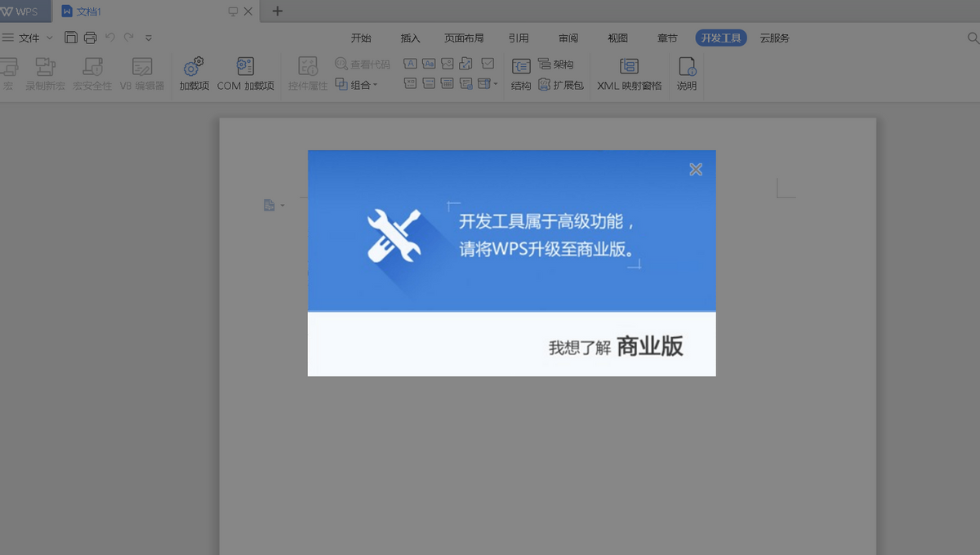Click the 我想了解 商业版 link

(616, 347)
